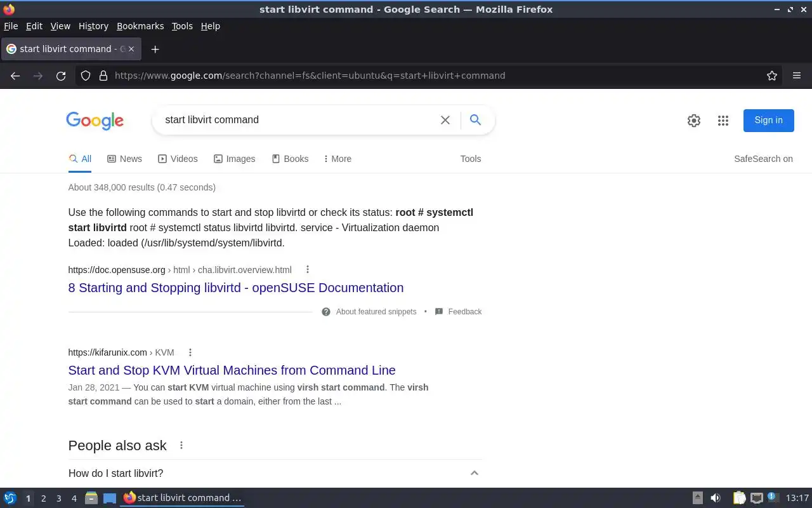Open the Tools menu in menu bar
Image resolution: width=812 pixels, height=508 pixels.
tap(182, 26)
